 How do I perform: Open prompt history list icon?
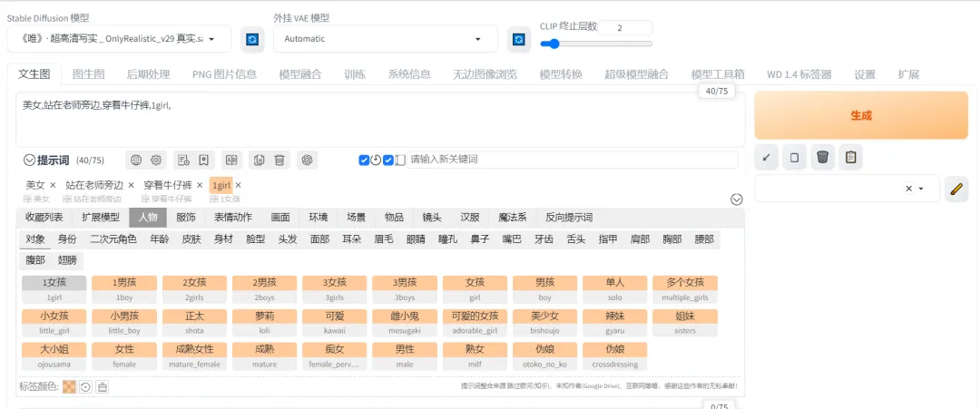(183, 161)
